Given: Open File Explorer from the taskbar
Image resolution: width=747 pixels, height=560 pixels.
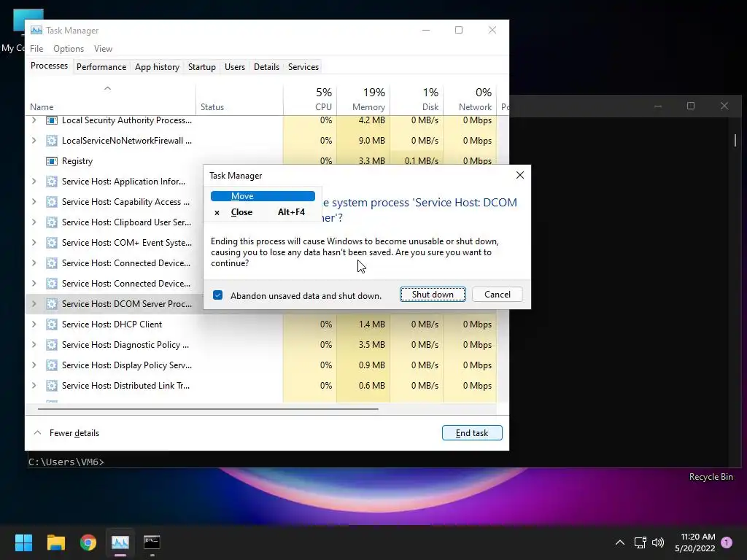Looking at the screenshot, I should 55,542.
